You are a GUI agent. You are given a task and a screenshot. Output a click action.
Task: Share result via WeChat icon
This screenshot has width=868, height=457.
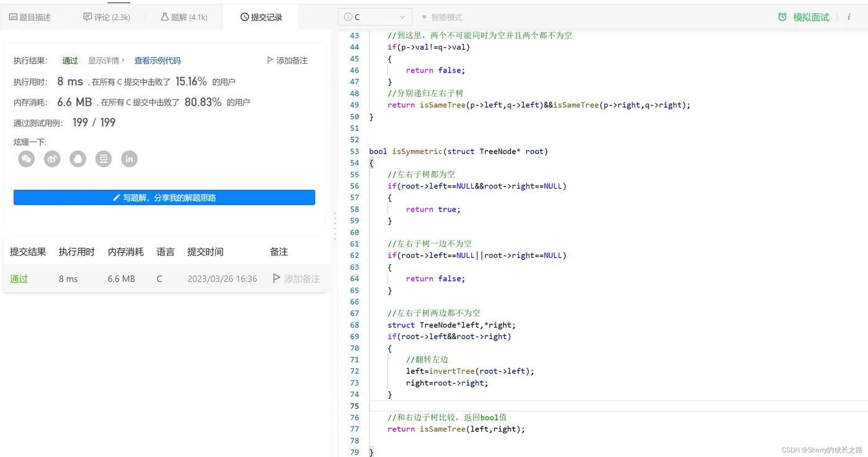coord(27,159)
